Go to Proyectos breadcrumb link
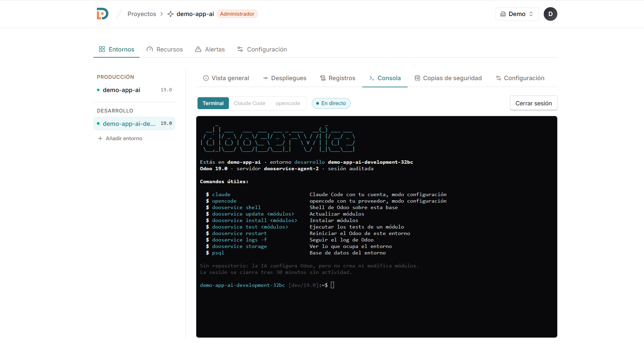The height and width of the screenshot is (352, 644). 142,14
